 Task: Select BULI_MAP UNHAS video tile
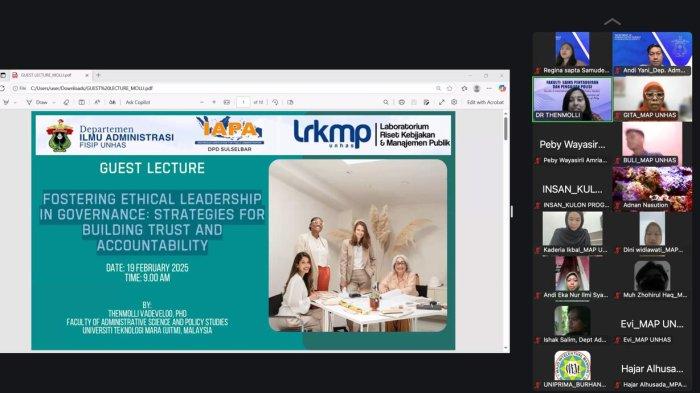point(652,144)
